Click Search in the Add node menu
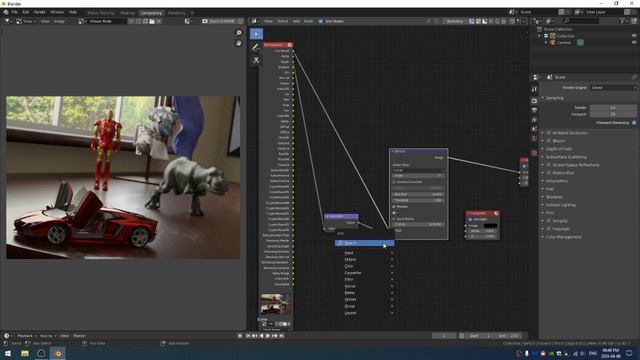Screen dimensions: 640x360 click(364, 243)
